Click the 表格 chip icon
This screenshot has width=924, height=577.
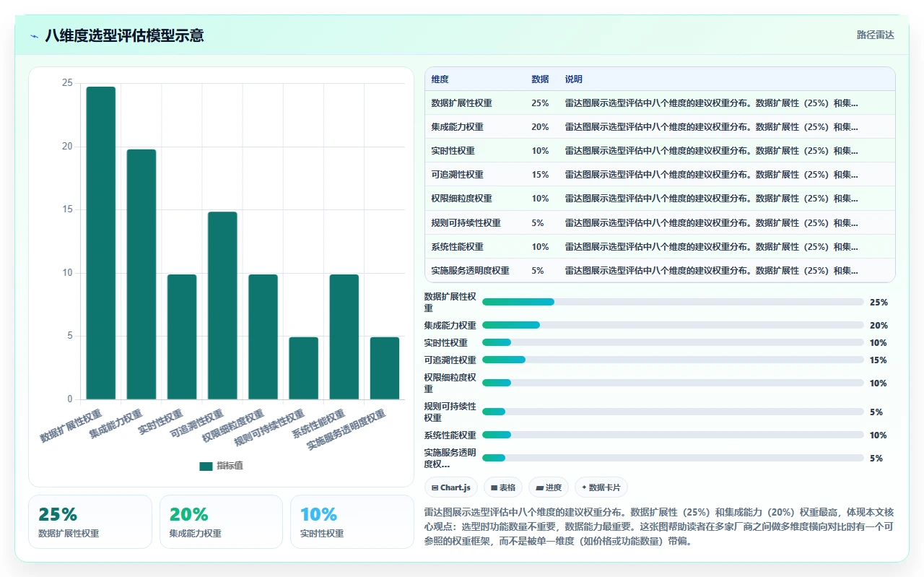494,488
